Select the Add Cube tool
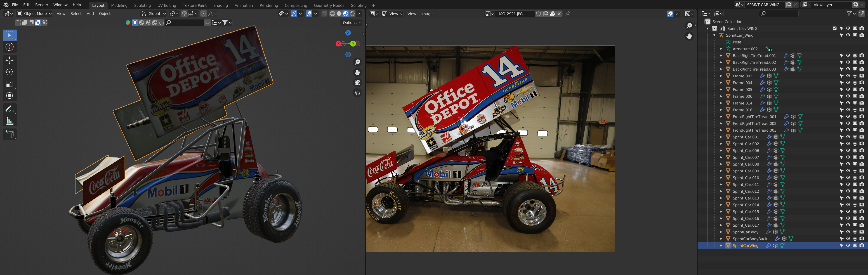Image resolution: width=868 pixels, height=275 pixels. pyautogui.click(x=9, y=135)
